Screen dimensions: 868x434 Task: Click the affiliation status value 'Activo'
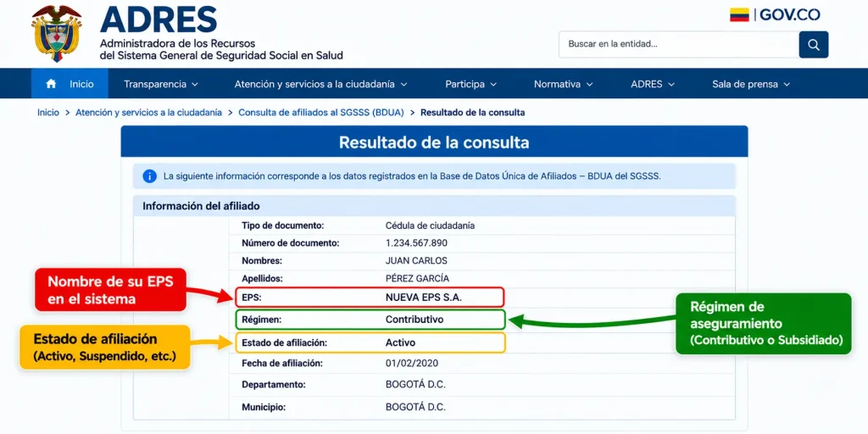point(400,342)
